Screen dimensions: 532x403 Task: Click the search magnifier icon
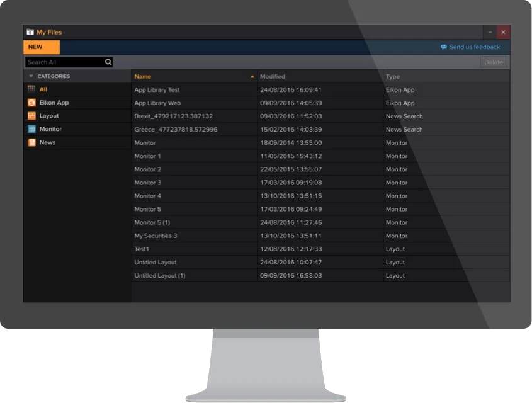(x=108, y=62)
